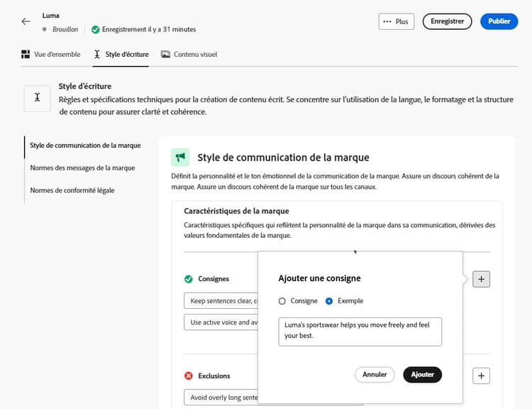Open the Plus more options menu

coord(397,22)
